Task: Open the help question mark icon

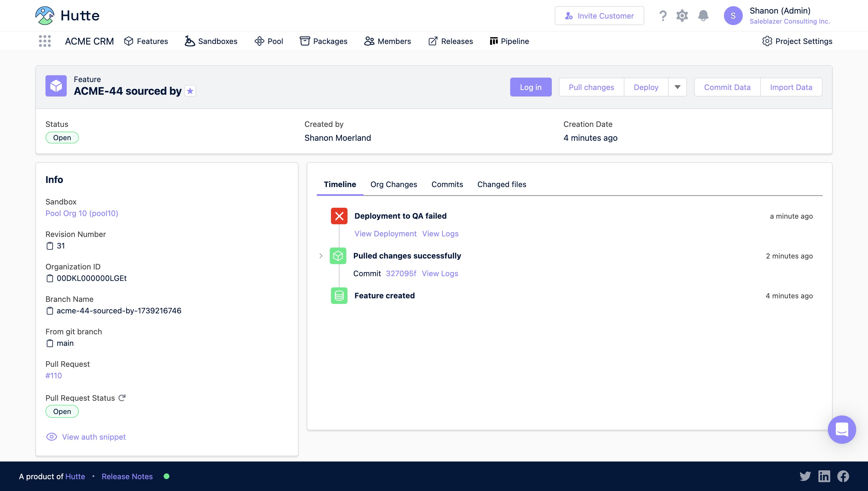Action: pos(663,16)
